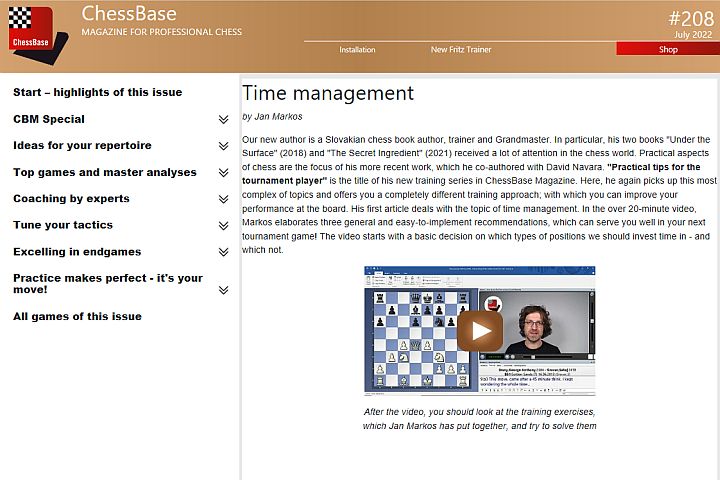Open All games of this issue
Screen dimensions: 720x480
78,316
